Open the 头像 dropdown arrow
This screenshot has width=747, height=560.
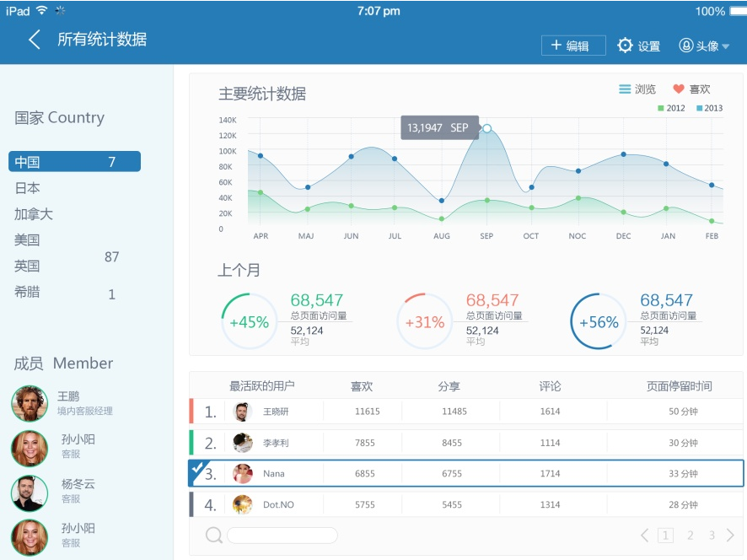point(727,46)
